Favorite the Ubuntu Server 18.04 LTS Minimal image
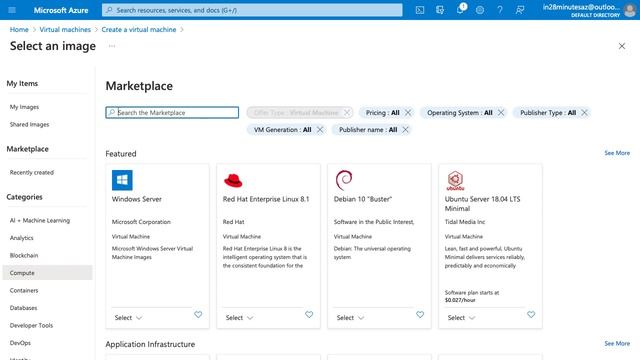Viewport: 640px width, 360px height. tap(531, 315)
